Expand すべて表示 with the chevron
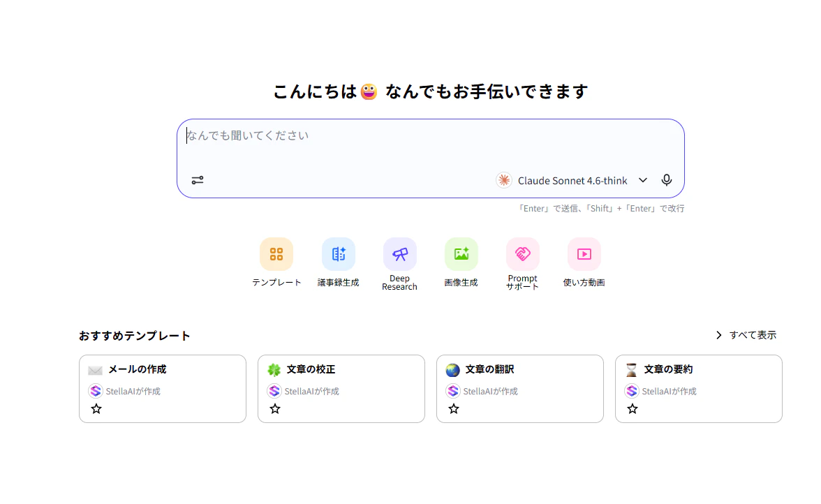821x504 pixels. pos(718,334)
